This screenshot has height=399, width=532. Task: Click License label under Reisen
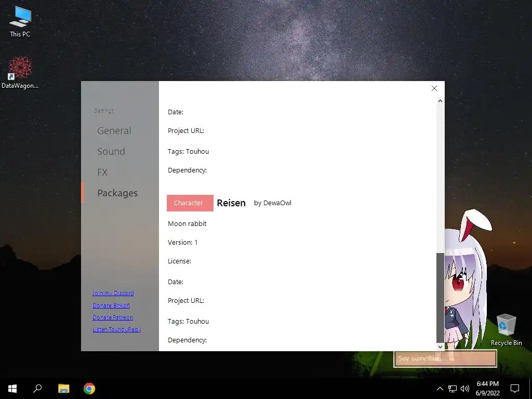coord(179,261)
